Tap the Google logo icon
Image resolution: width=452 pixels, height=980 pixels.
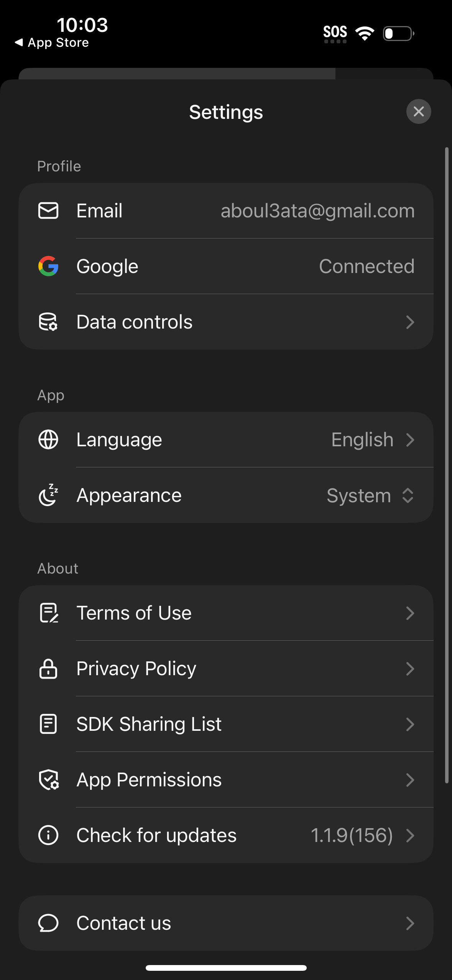pos(48,266)
